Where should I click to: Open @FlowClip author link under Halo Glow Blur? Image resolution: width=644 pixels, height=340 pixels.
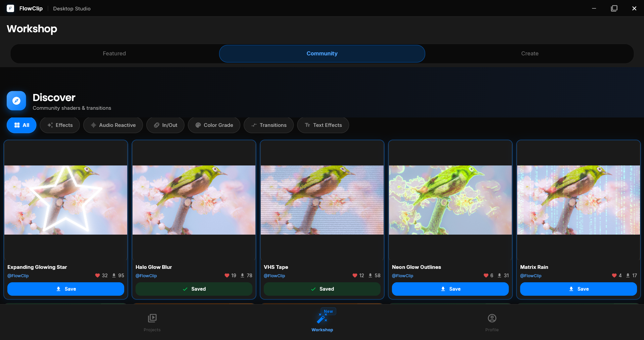(146, 276)
